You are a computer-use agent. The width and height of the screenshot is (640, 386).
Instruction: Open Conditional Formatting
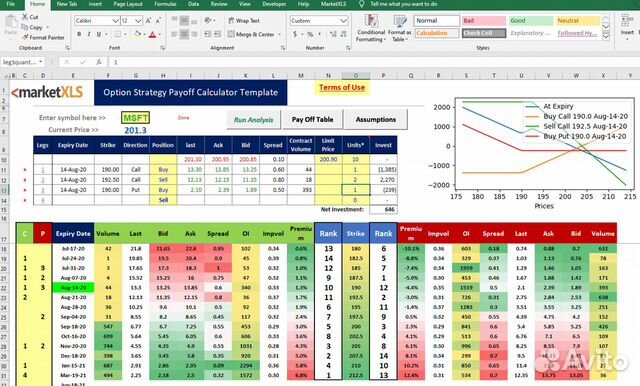point(371,28)
